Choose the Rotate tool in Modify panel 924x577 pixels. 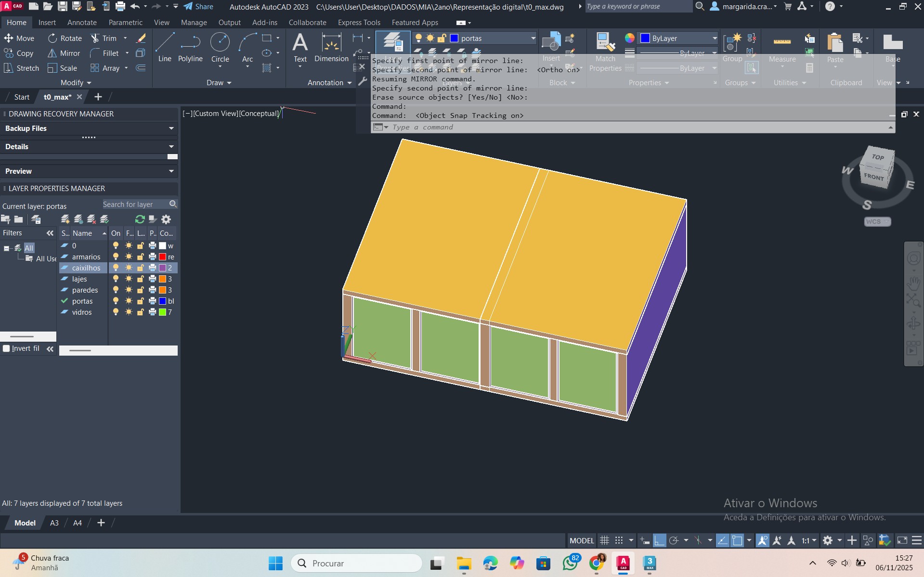point(65,38)
